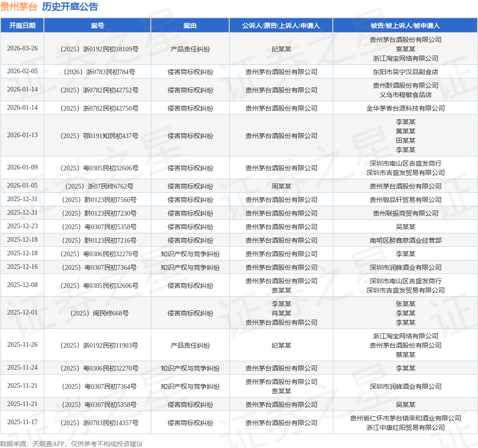478x448 pixels.
Task: Select the 案号 column header
Action: pos(98,26)
